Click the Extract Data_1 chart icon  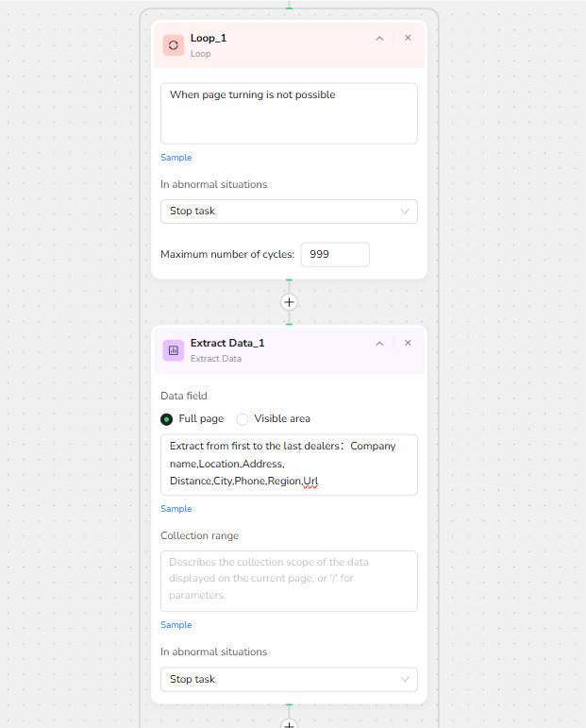(173, 350)
